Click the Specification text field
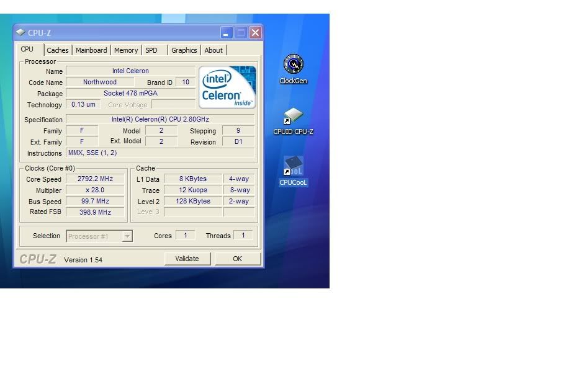Screen dimensions: 571x392 [160, 120]
